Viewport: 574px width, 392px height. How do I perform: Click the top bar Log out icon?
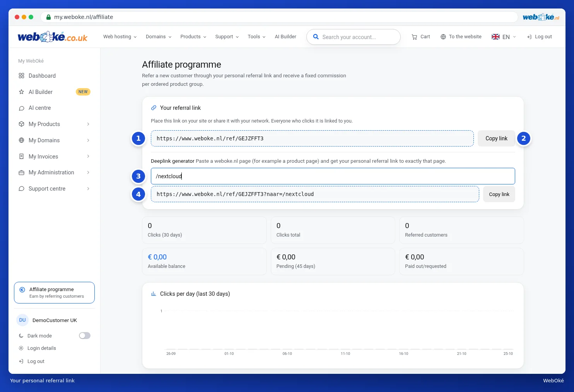click(530, 37)
